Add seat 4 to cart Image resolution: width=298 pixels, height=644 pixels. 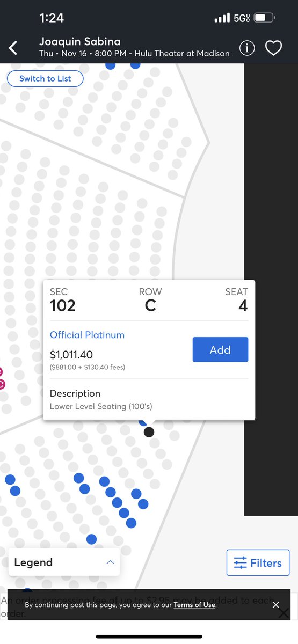click(220, 350)
